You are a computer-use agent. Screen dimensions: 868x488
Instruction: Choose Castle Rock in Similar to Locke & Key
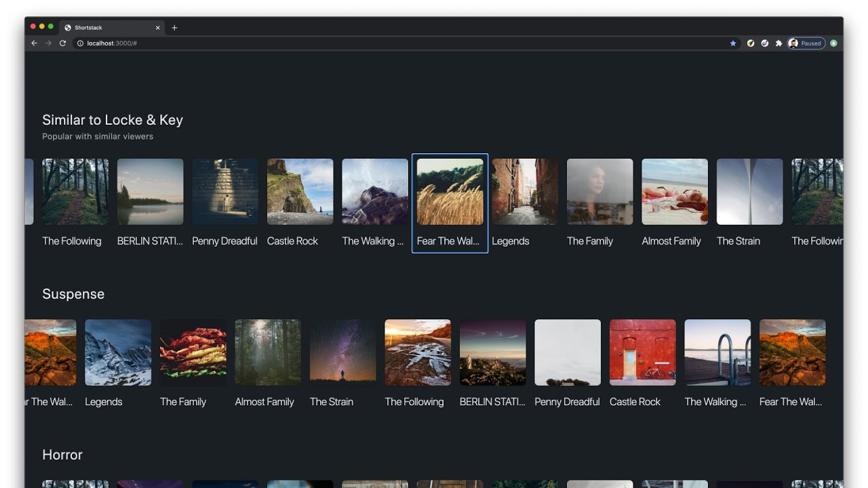[300, 203]
